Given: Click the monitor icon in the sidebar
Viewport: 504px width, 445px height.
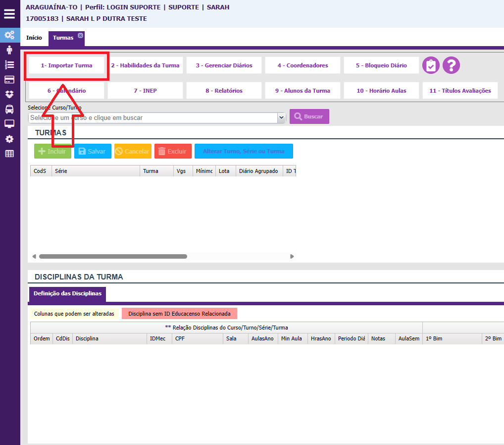Looking at the screenshot, I should (x=9, y=124).
